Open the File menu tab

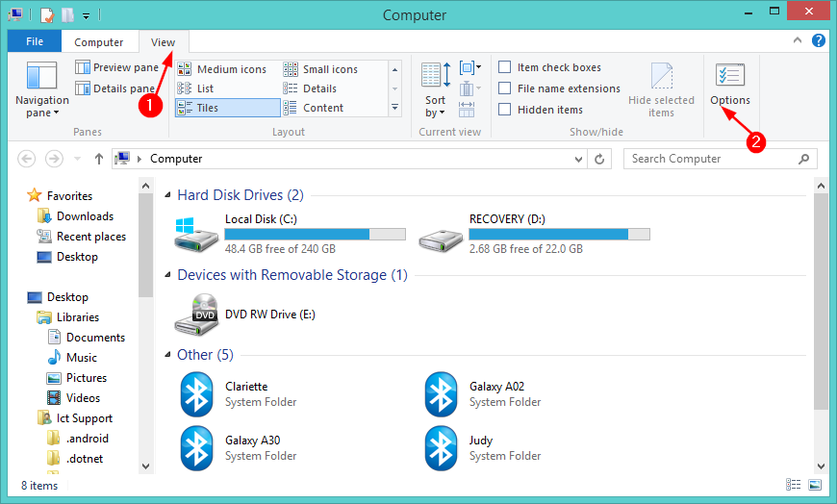35,41
